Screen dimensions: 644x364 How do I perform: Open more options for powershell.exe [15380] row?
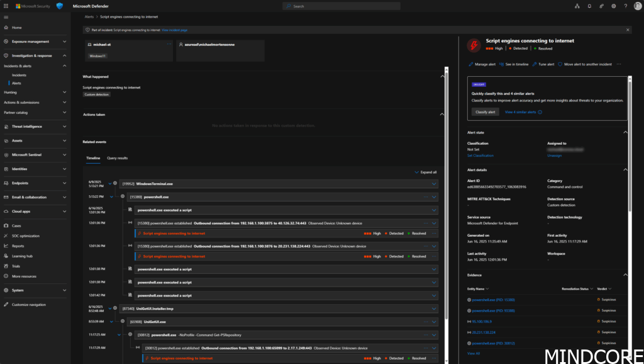426,197
